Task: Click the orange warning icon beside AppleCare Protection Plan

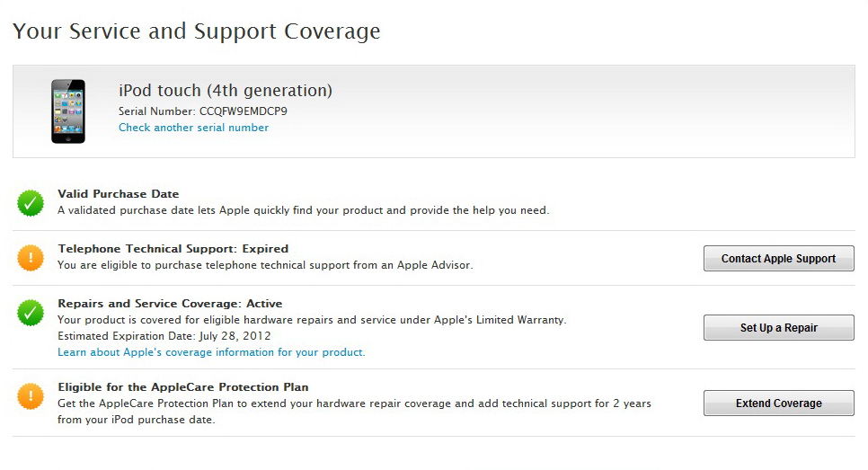Action: pyautogui.click(x=31, y=395)
